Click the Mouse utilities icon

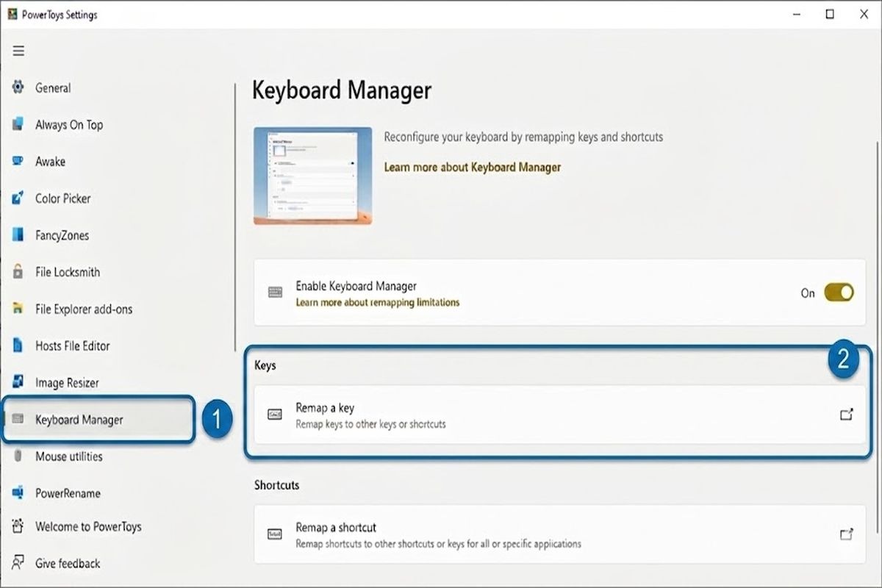click(x=18, y=456)
